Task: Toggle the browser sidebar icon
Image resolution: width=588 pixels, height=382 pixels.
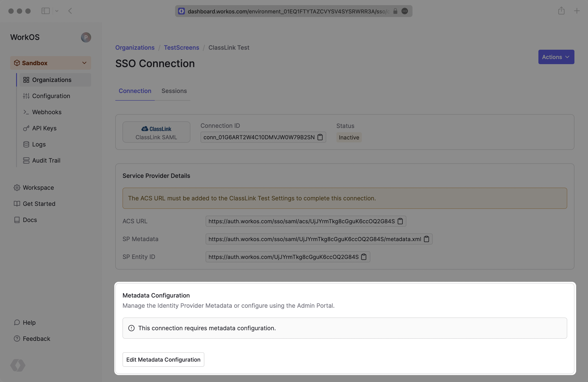Action: (x=45, y=11)
